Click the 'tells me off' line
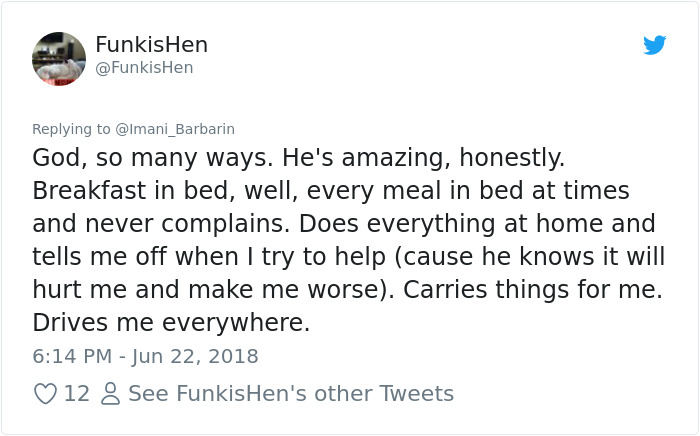Screen dimensions: 700x436 point(348,257)
